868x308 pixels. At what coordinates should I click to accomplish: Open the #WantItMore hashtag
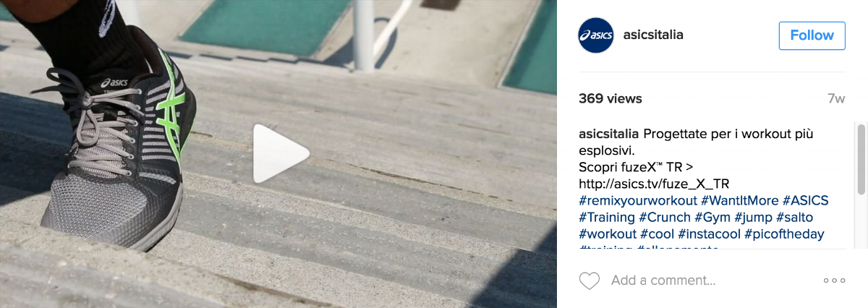[x=739, y=200]
